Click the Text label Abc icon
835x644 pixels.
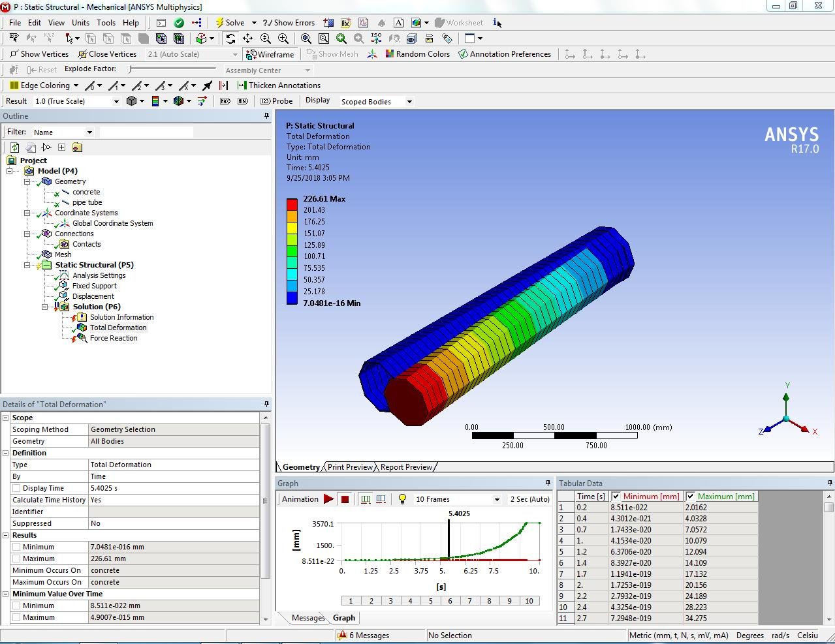[x=346, y=22]
